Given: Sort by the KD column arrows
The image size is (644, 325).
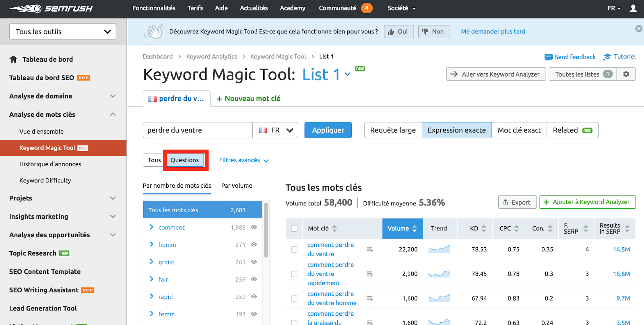Looking at the screenshot, I should (x=484, y=228).
